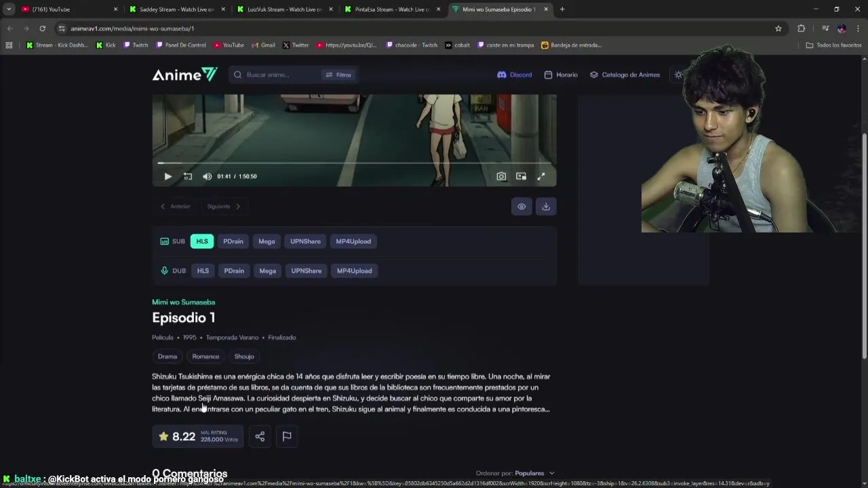This screenshot has width=868, height=488.
Task: Go to the Anterior episode
Action: 176,206
